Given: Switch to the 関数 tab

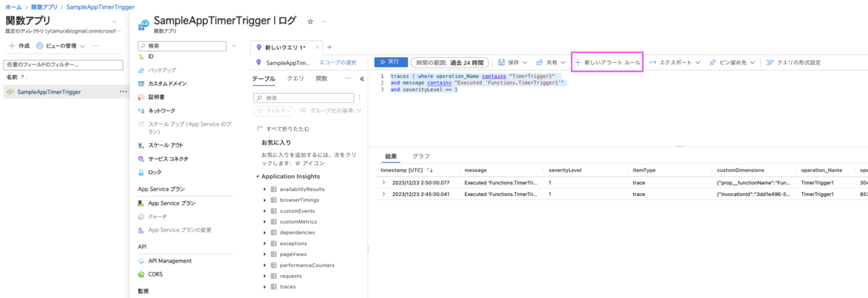Looking at the screenshot, I should point(322,78).
